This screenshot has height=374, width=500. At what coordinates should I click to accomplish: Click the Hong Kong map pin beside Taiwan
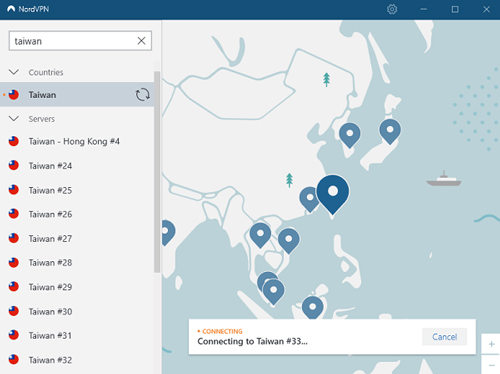(x=309, y=199)
